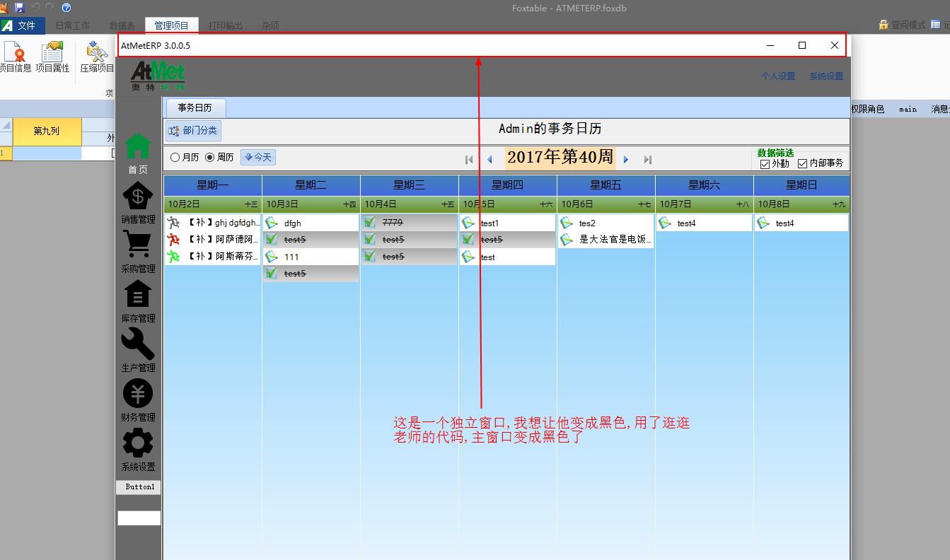Open the 个人设置 link
The height and width of the screenshot is (560, 950).
coord(778,76)
